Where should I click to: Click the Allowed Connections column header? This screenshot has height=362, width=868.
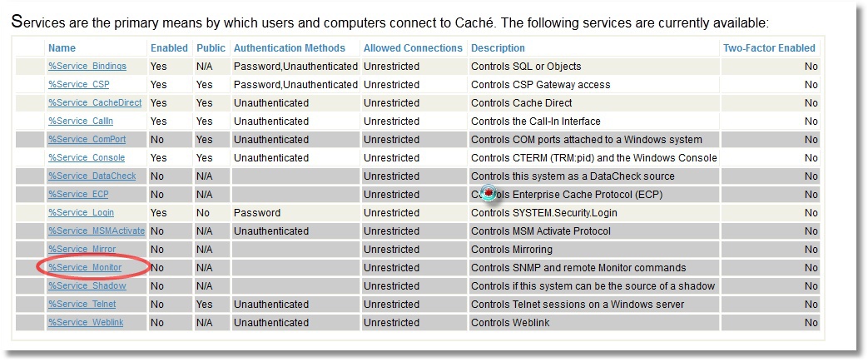(413, 48)
